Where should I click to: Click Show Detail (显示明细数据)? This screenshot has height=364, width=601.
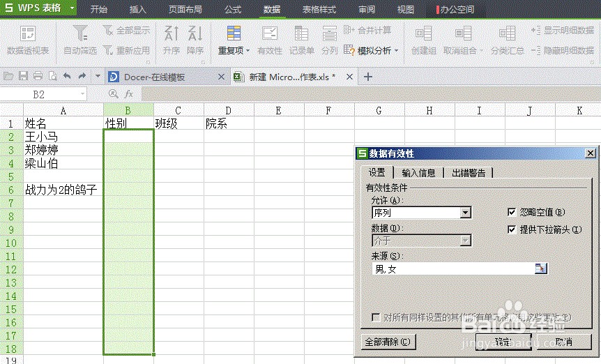click(563, 30)
